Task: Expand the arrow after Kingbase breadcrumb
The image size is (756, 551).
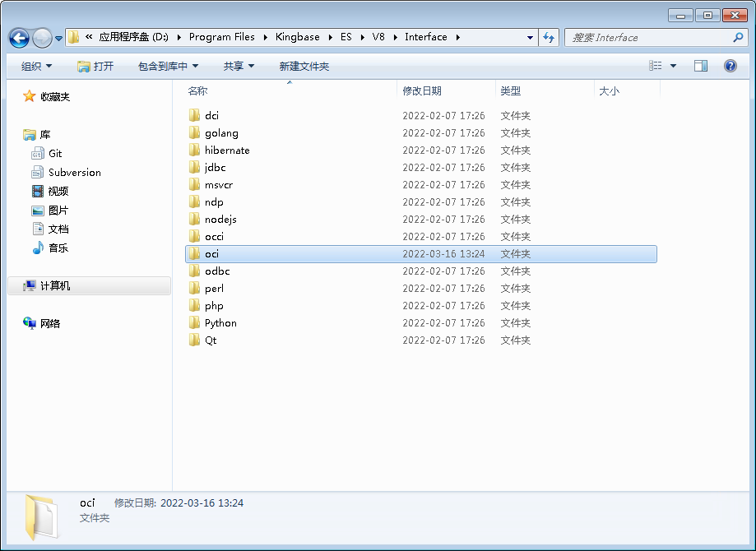Action: (330, 37)
